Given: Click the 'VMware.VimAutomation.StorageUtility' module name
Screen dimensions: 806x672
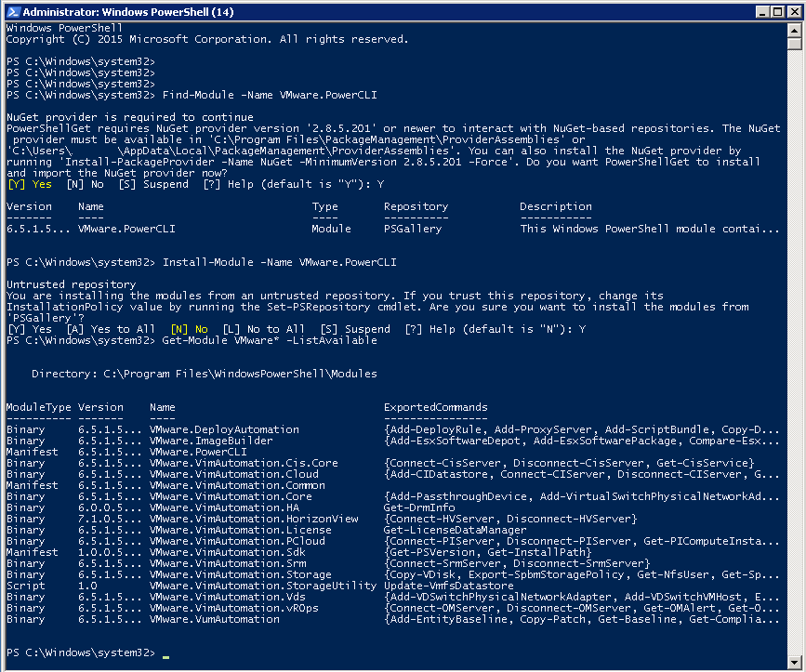Looking at the screenshot, I should (263, 586).
